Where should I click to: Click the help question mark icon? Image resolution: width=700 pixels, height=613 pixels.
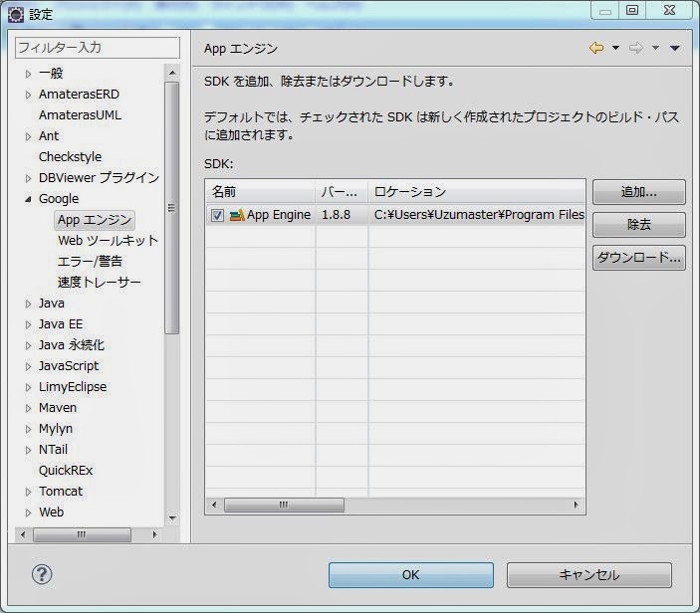point(42,574)
